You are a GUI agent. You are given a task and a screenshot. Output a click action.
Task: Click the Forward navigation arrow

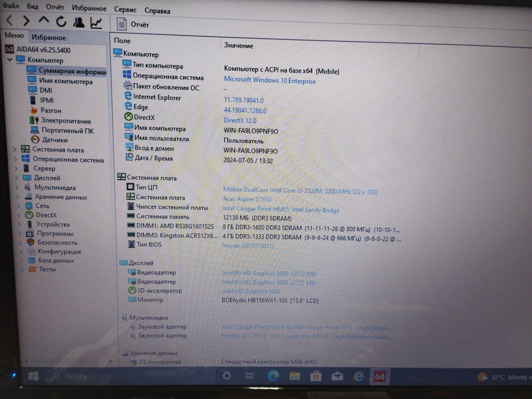[26, 21]
